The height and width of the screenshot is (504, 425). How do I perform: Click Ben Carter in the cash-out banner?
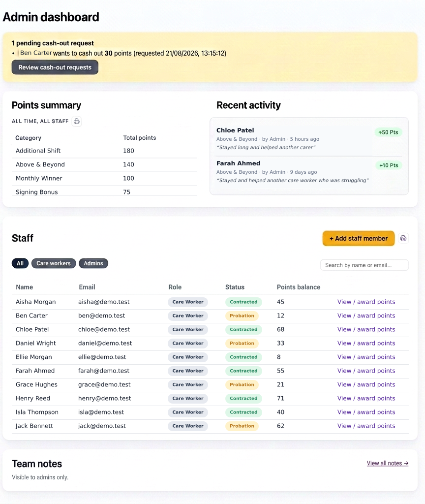[35, 53]
